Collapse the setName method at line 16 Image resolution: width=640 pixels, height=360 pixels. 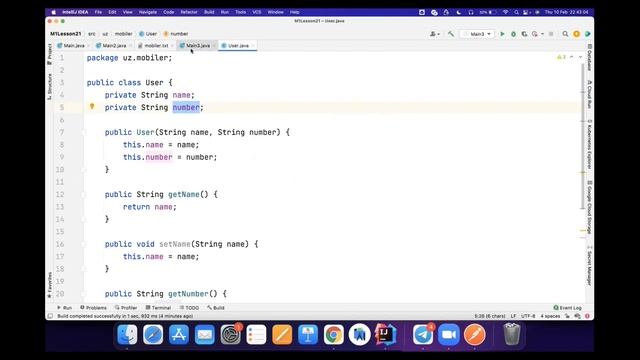coord(84,244)
